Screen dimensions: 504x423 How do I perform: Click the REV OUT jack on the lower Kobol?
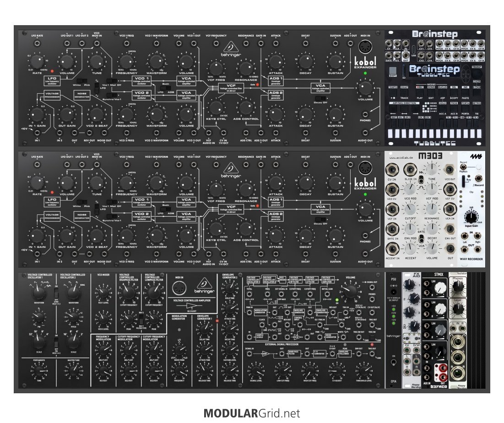coord(89,253)
